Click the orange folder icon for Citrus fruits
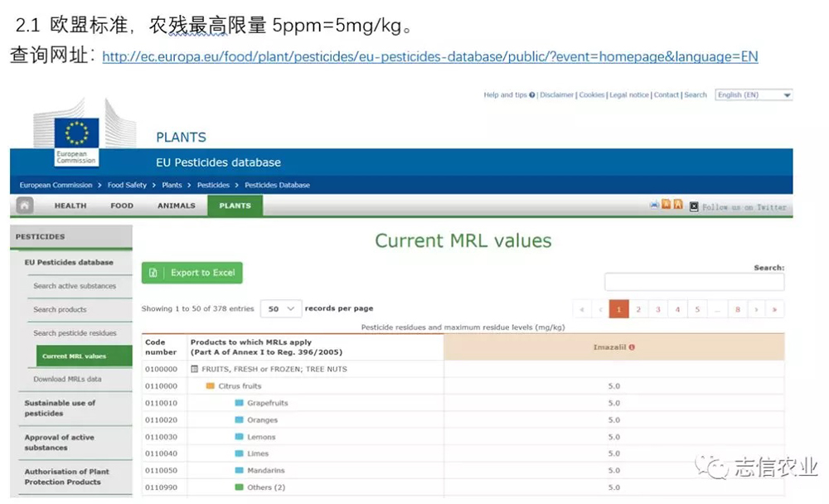The width and height of the screenshot is (829, 504). pos(211,386)
